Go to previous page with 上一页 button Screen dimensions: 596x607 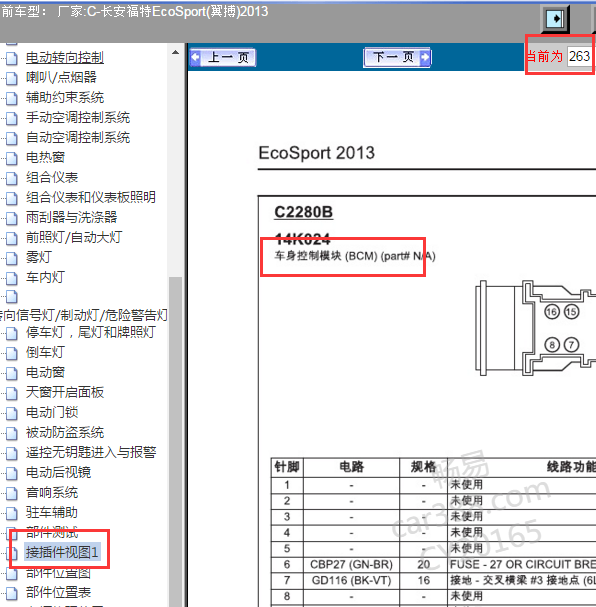coord(223,58)
